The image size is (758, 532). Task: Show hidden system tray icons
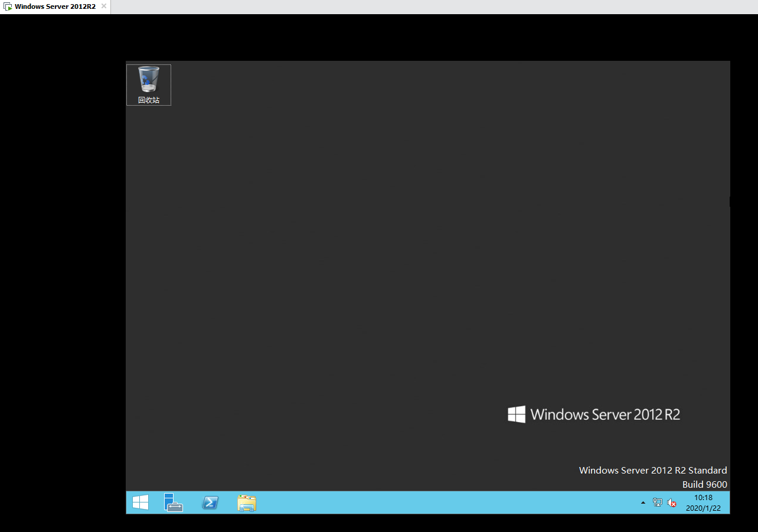(643, 502)
